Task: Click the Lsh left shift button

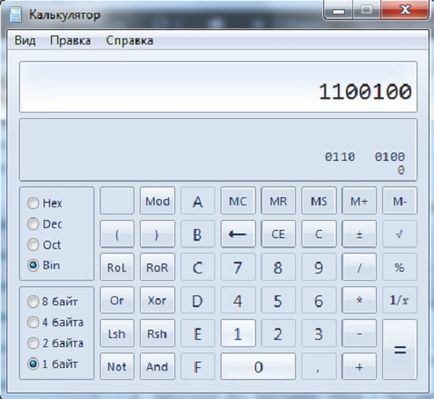Action: (117, 333)
